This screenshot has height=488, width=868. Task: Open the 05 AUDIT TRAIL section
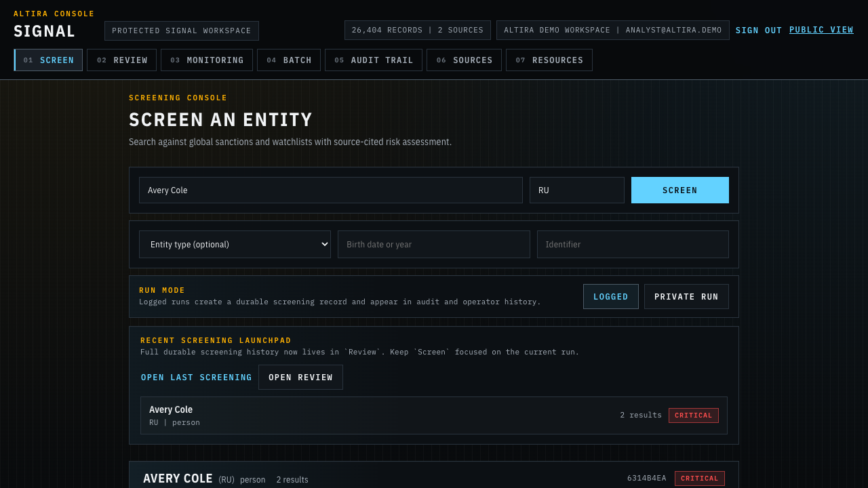click(x=373, y=60)
